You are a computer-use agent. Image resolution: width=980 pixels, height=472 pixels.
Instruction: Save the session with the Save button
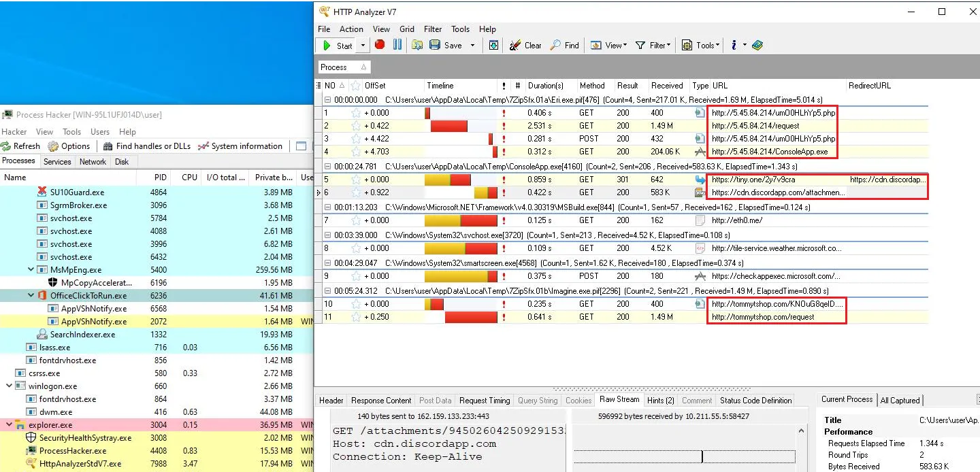point(446,46)
